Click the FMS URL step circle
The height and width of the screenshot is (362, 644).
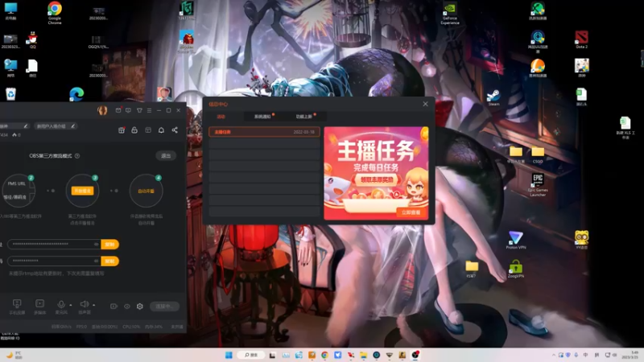18,191
